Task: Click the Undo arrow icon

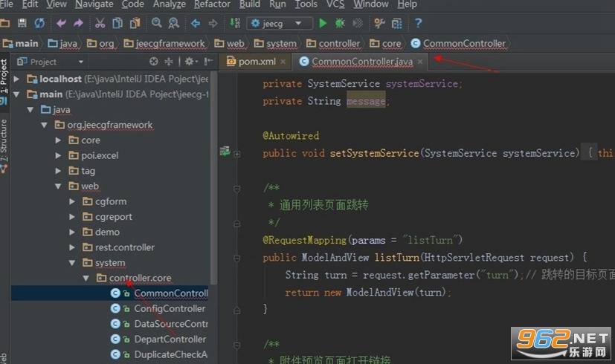Action: point(61,24)
